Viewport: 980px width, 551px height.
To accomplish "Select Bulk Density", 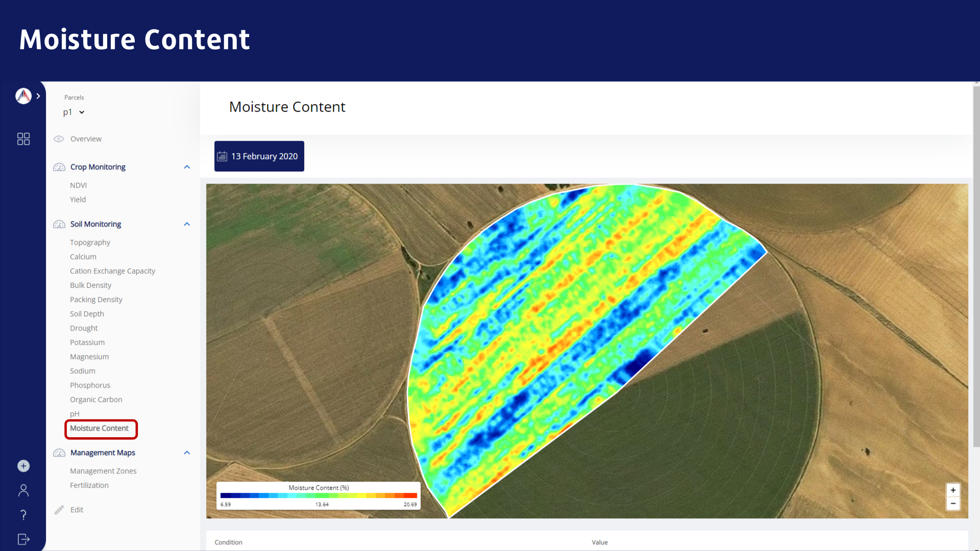I will click(x=90, y=285).
